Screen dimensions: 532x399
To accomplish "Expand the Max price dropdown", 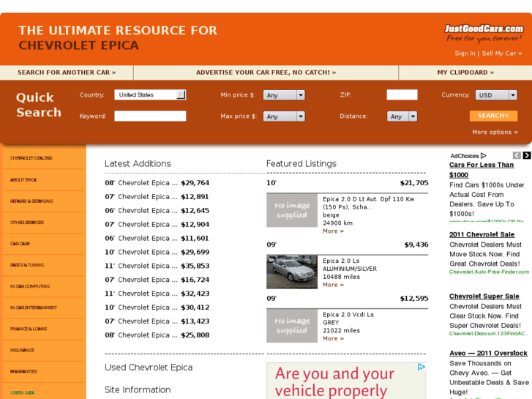I will [x=284, y=116].
